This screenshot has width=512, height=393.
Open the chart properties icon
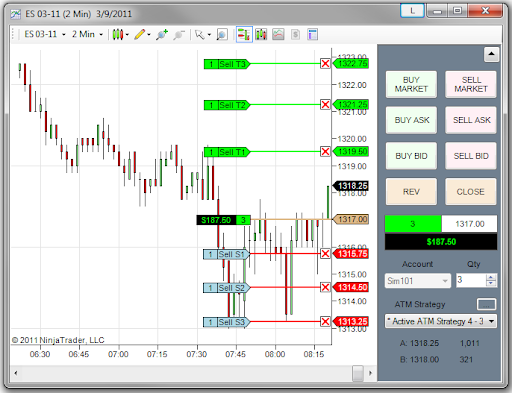point(313,34)
